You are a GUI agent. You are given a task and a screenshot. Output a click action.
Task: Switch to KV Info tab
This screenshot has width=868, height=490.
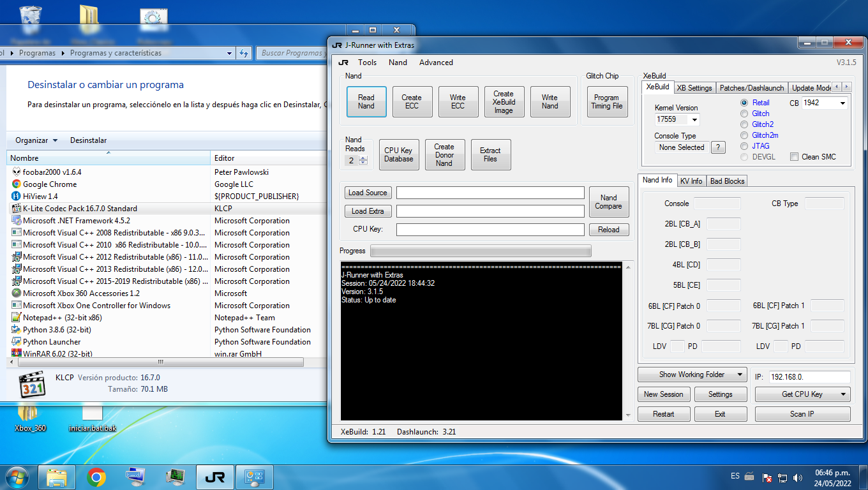point(691,181)
